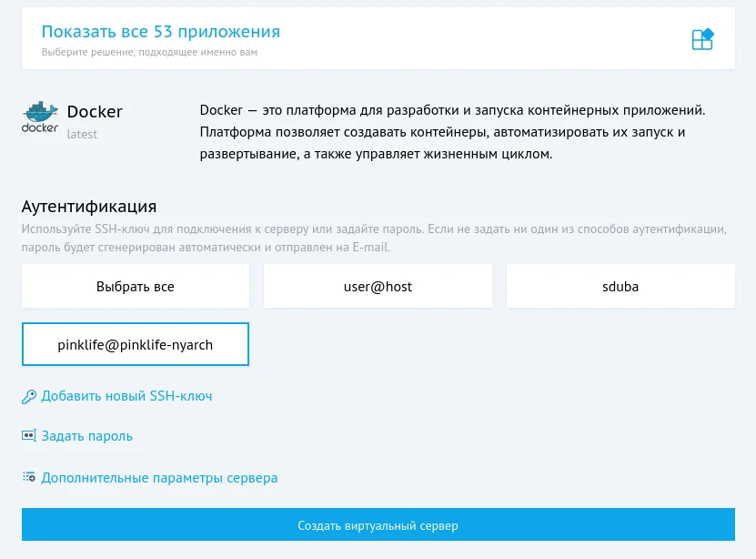
Task: Toggle the sduba SSH key
Action: [620, 286]
